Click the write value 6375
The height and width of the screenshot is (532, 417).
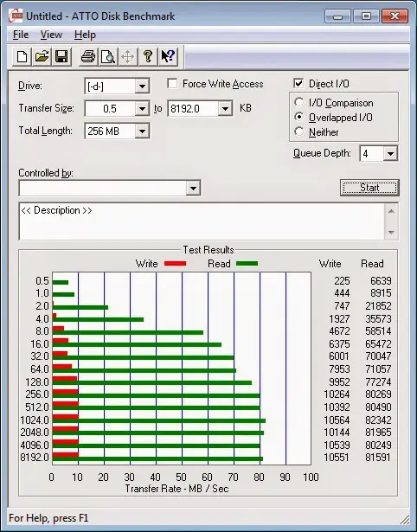click(339, 343)
